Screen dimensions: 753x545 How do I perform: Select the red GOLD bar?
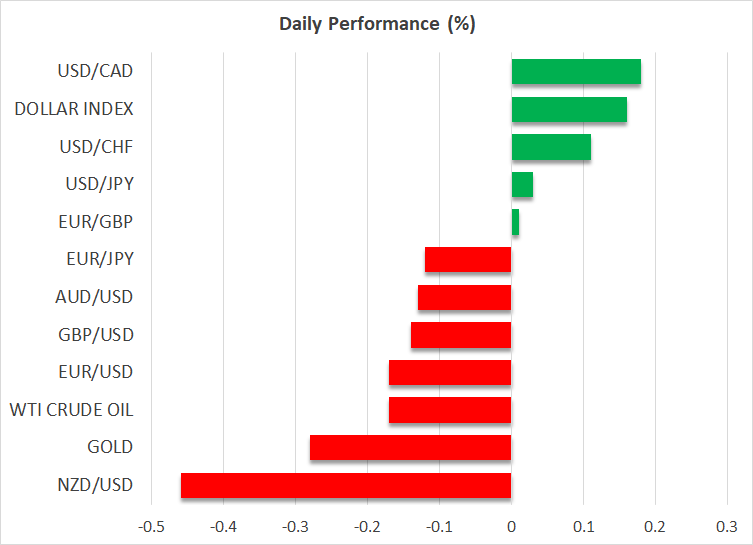410,447
